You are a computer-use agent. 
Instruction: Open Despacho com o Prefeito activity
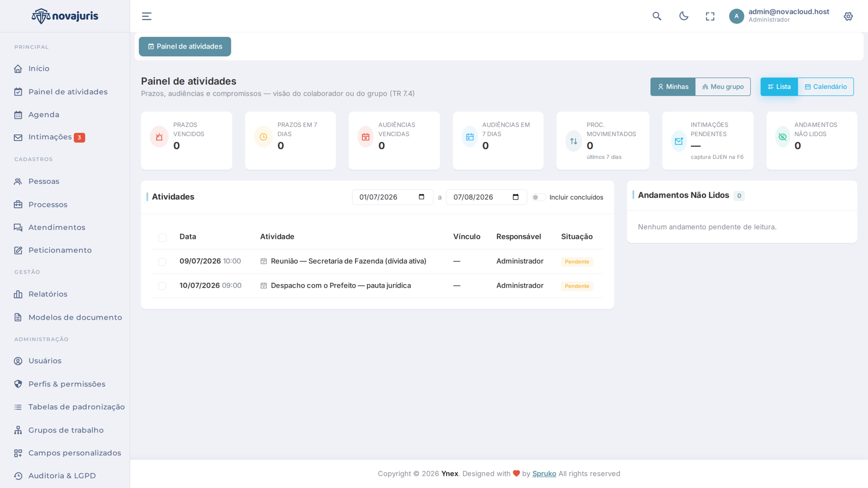341,285
